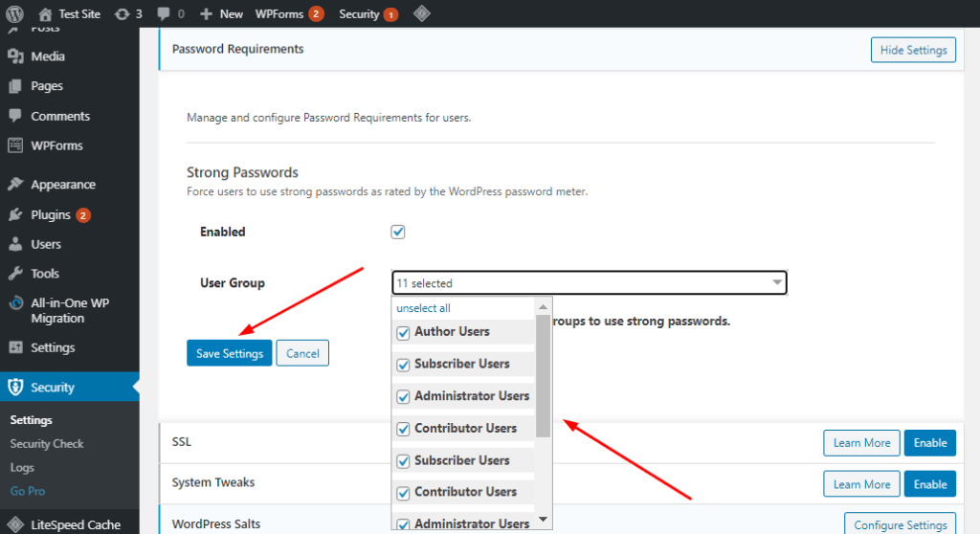This screenshot has width=980, height=534.
Task: Open the User Group '11 selected' dropdown
Action: tap(589, 282)
